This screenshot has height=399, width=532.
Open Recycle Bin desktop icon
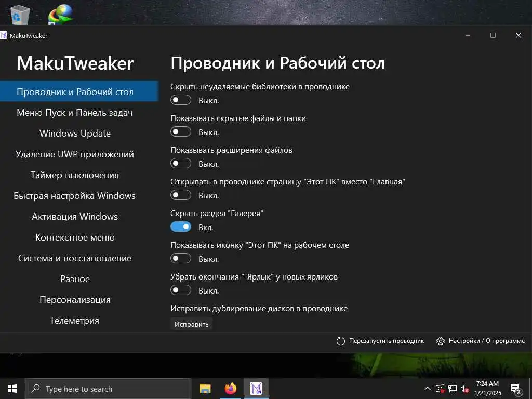point(20,15)
